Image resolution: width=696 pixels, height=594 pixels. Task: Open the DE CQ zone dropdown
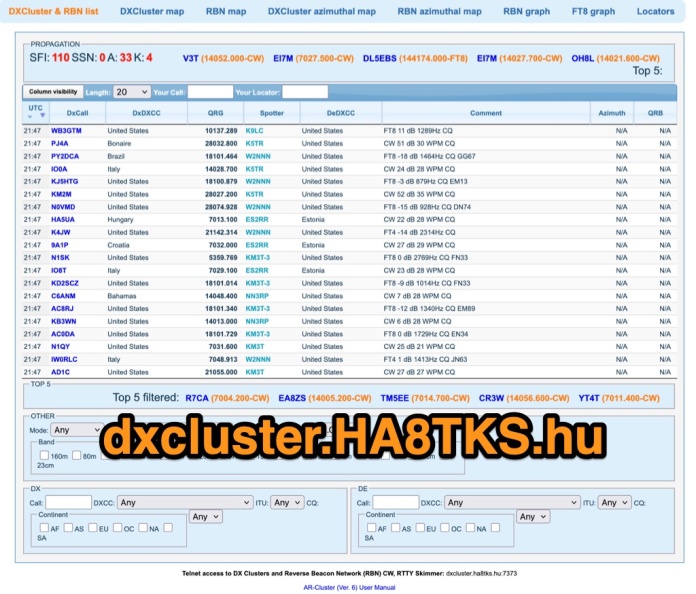tap(533, 516)
